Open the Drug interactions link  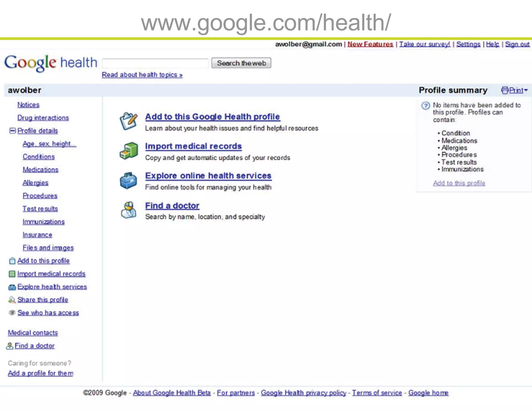(x=43, y=118)
